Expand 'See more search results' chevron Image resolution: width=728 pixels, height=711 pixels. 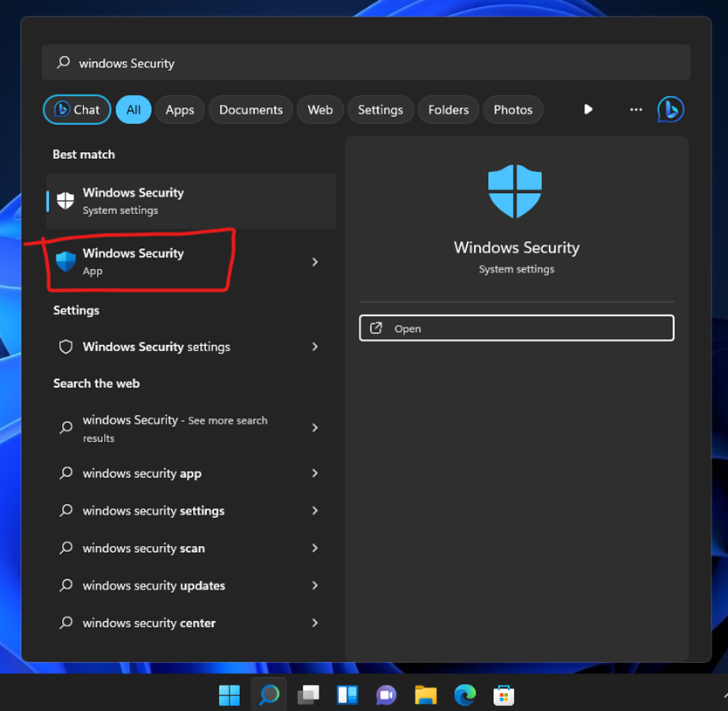[x=315, y=427]
